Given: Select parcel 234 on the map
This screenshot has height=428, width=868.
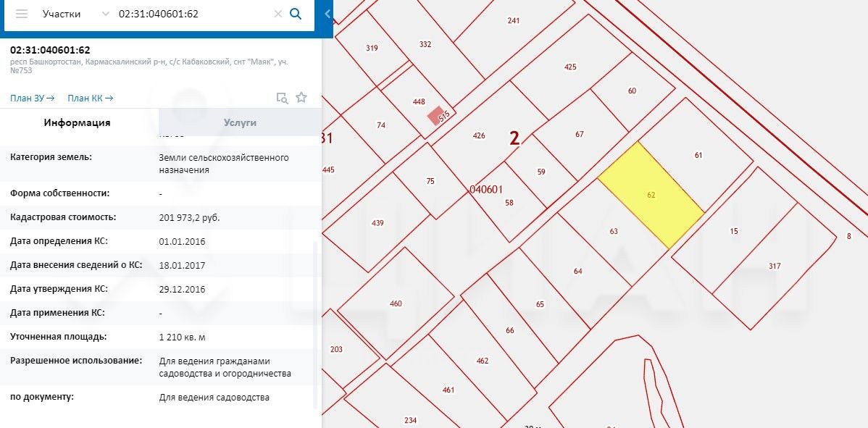Looking at the screenshot, I should pyautogui.click(x=410, y=420).
